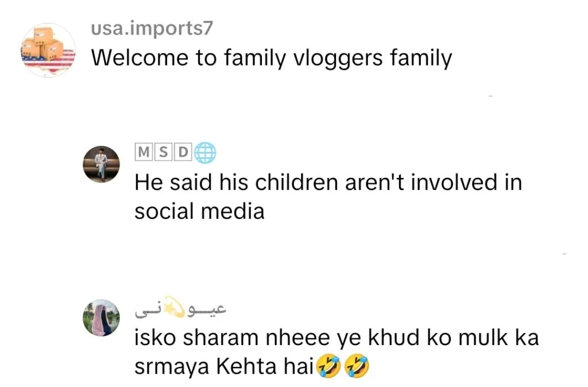Select the "Welcome to family vloggers family" comment

tap(272, 58)
